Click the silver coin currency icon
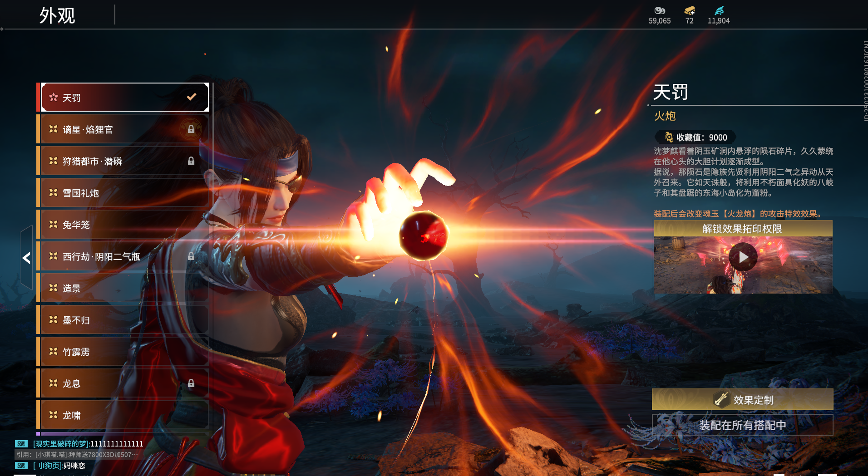 (x=659, y=10)
